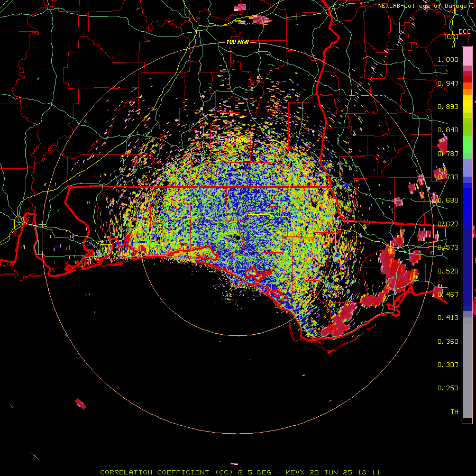Click the 1.000 scale value
Image resolution: width=476 pixels, height=476 pixels.
pyautogui.click(x=448, y=59)
